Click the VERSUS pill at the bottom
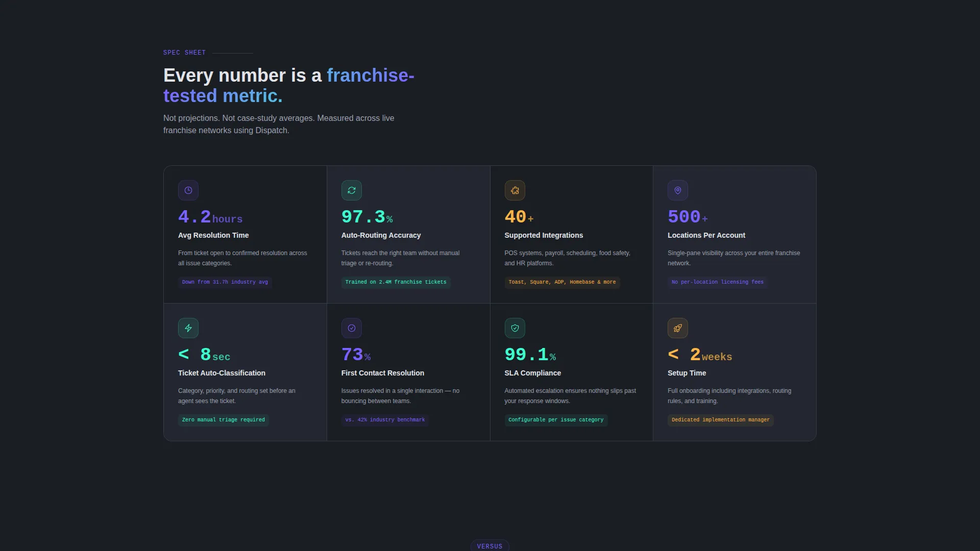The width and height of the screenshot is (980, 551). click(x=489, y=546)
